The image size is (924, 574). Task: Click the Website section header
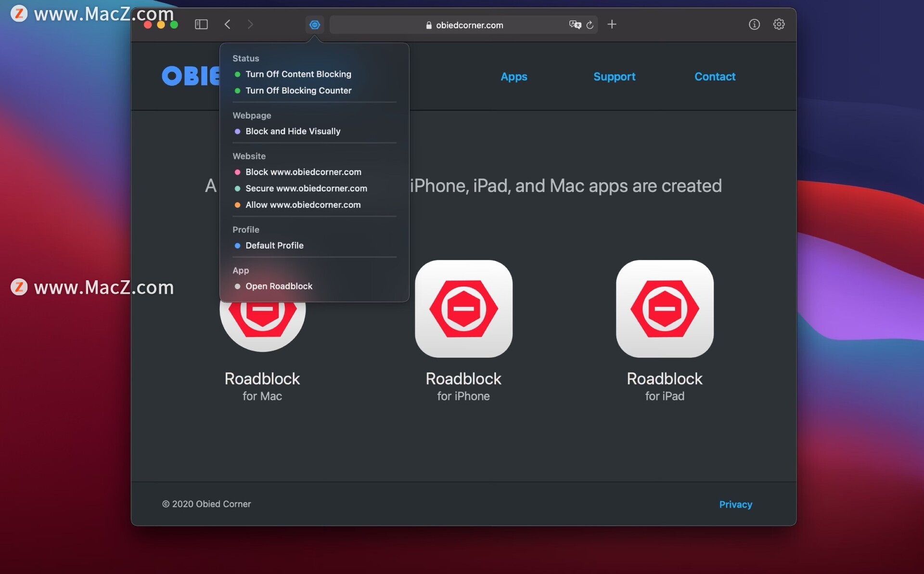click(249, 156)
